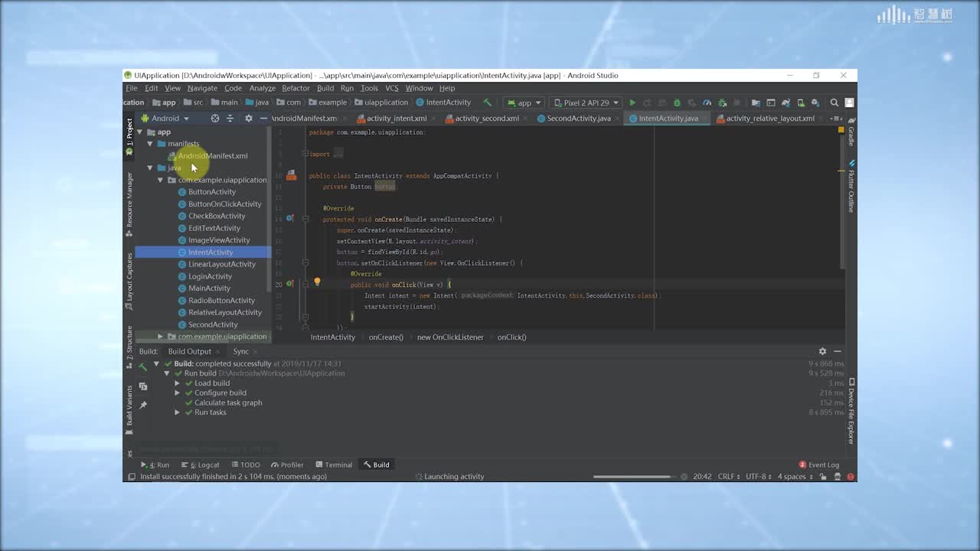980x551 pixels.
Task: Open the Gradle side panel
Action: tap(851, 132)
